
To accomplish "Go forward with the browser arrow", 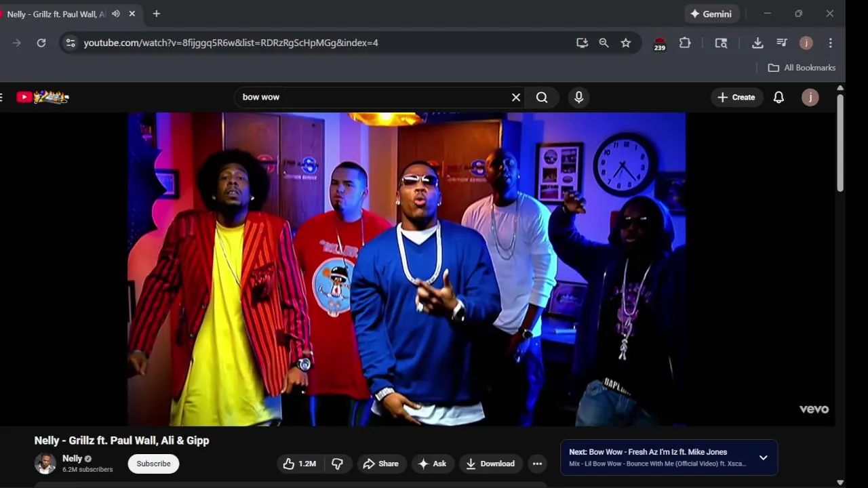I will point(17,43).
